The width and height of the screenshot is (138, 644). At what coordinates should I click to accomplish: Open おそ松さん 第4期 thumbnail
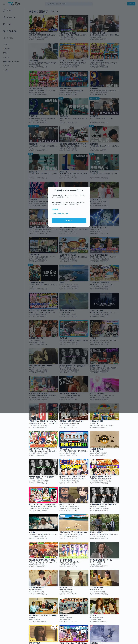coord(74,550)
